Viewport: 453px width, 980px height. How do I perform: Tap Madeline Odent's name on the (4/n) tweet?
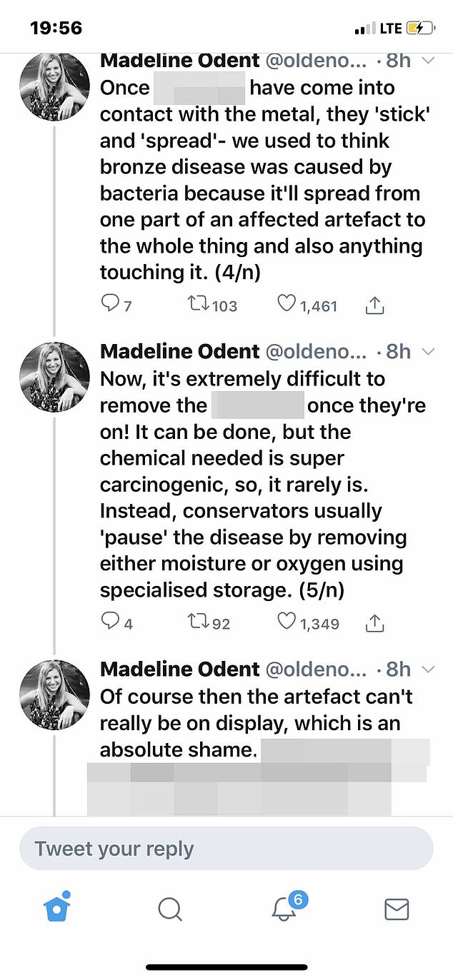click(x=179, y=61)
